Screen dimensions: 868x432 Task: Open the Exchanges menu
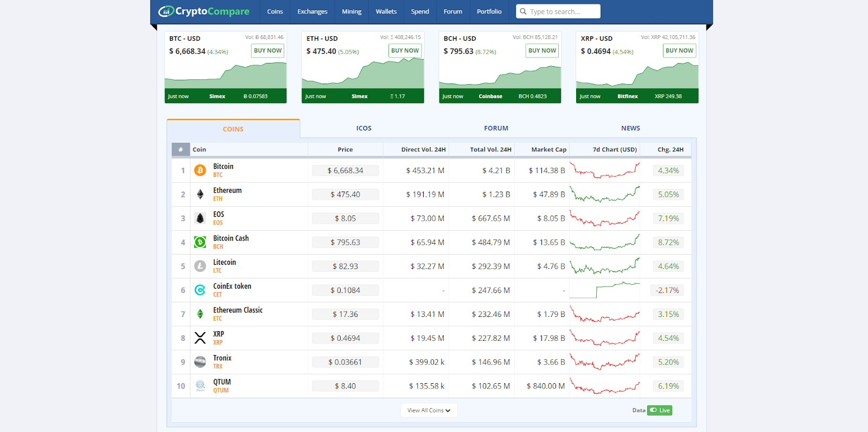(x=312, y=11)
